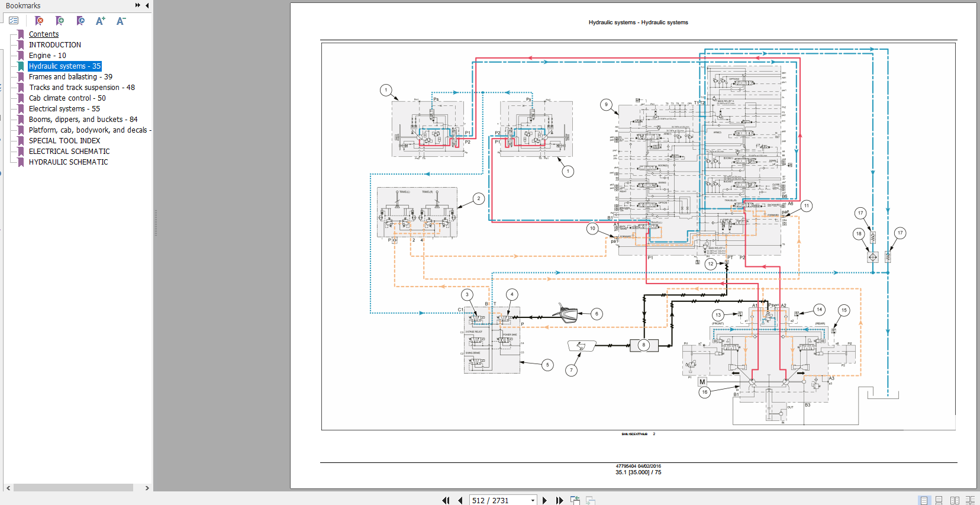Open the bookmark options list icon
The height and width of the screenshot is (505, 980).
point(14,21)
